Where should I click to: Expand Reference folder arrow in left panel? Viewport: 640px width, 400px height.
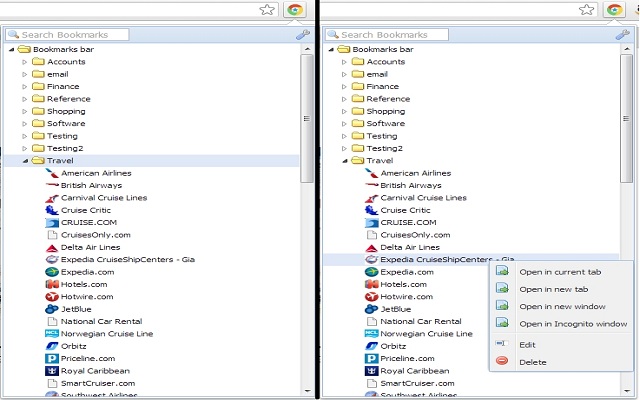click(x=24, y=99)
